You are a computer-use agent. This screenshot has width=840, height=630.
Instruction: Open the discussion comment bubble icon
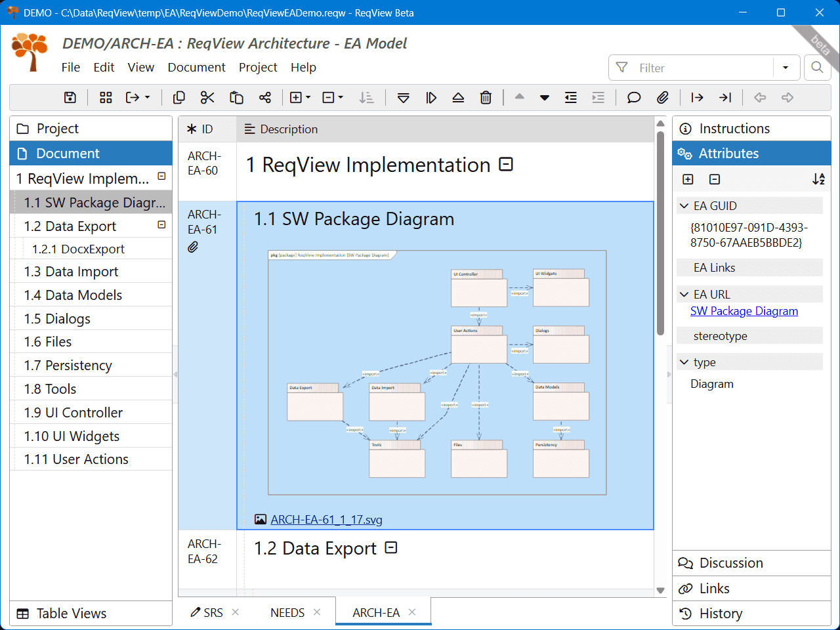633,97
